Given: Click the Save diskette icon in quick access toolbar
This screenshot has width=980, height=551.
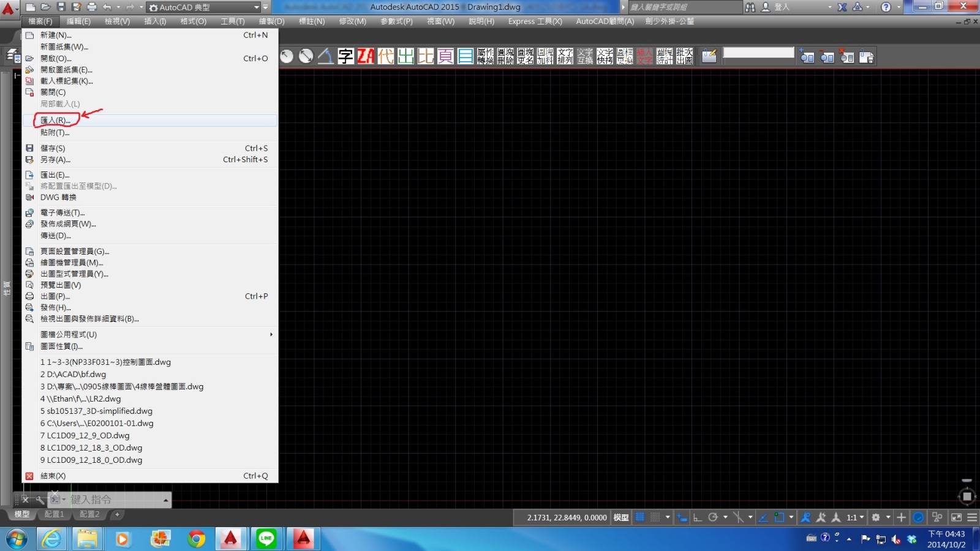Looking at the screenshot, I should (61, 7).
